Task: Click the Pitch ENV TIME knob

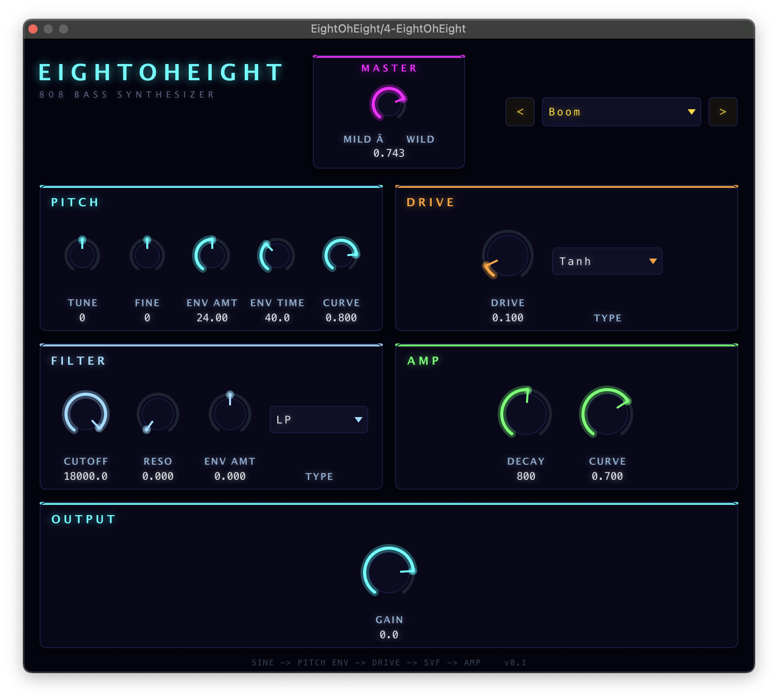Action: [277, 255]
